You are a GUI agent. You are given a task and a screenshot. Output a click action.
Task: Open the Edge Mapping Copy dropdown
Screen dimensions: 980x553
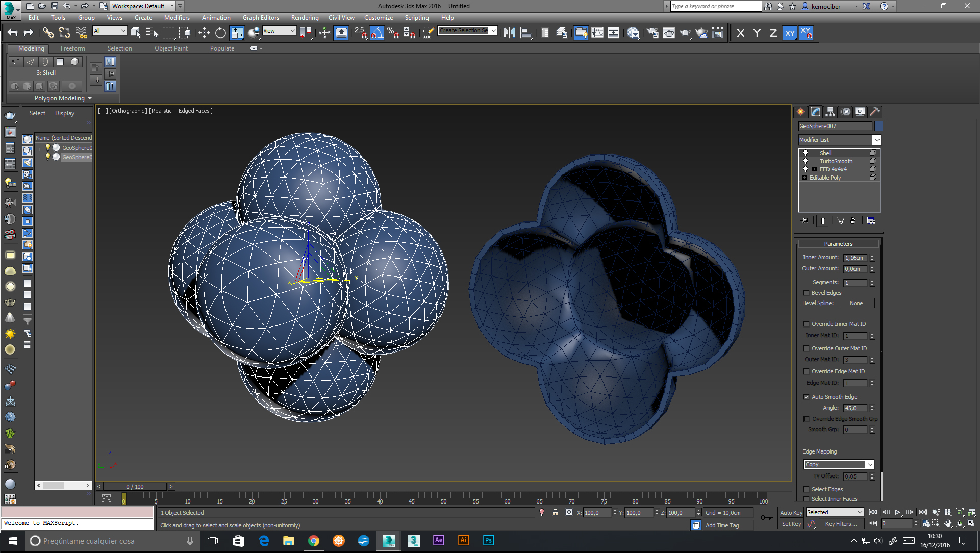869,464
